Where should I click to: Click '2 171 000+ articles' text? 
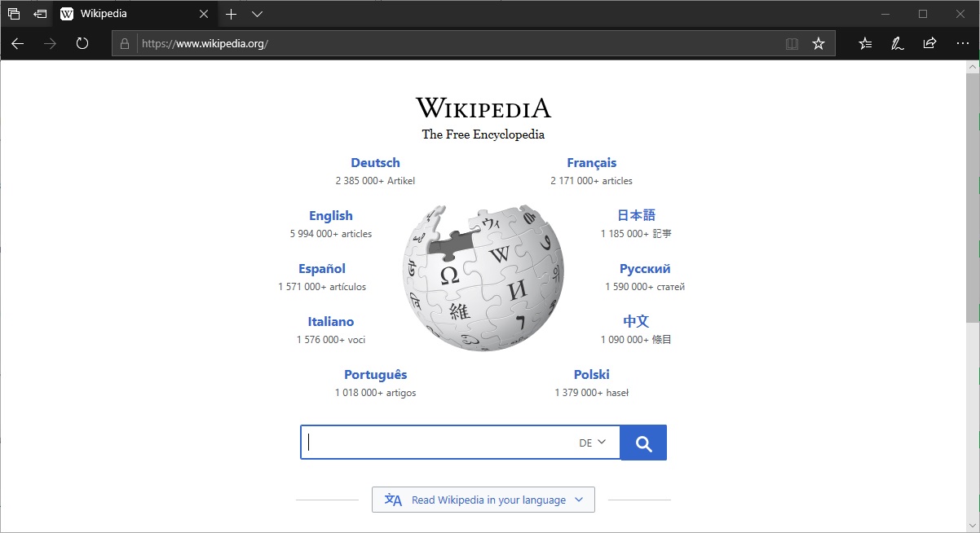[x=592, y=181]
